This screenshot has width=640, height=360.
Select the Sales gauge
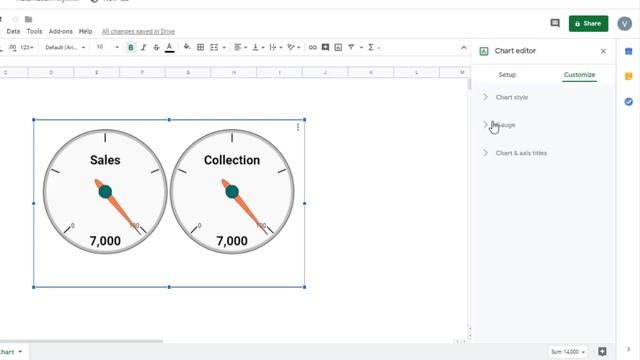[x=105, y=192]
